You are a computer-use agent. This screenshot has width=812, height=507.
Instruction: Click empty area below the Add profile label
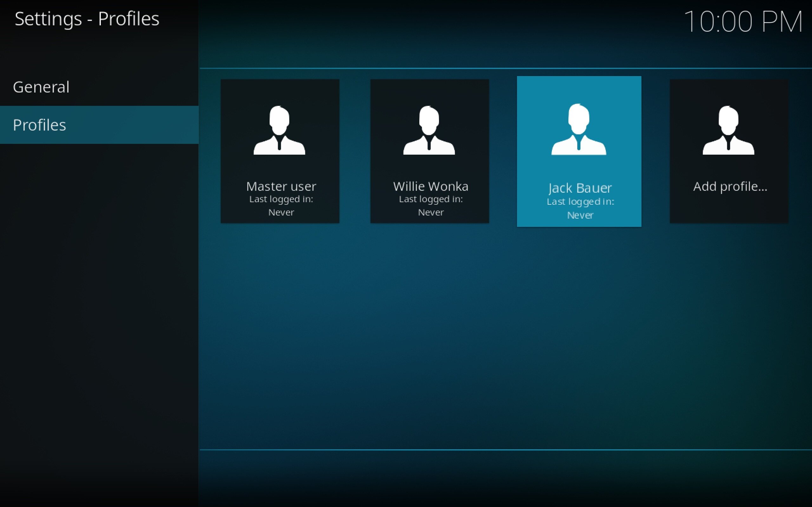729,209
